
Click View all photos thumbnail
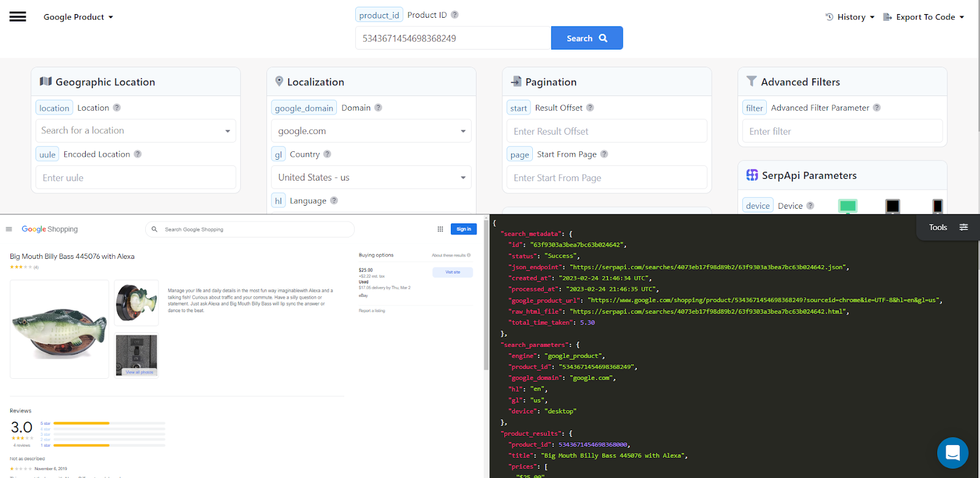tap(137, 356)
